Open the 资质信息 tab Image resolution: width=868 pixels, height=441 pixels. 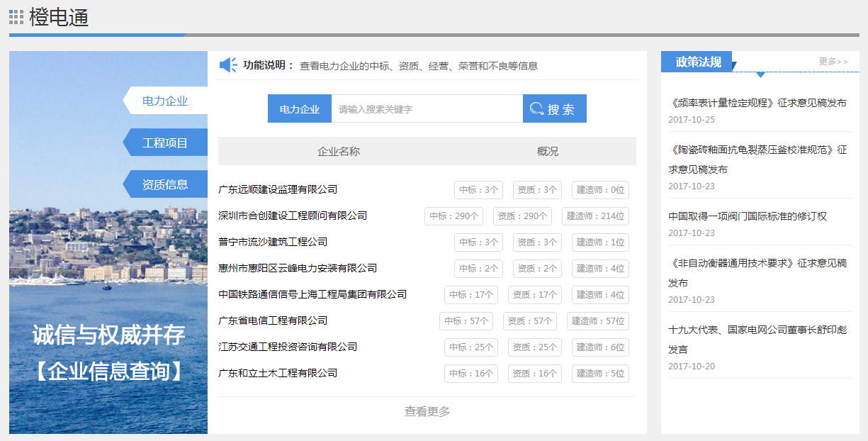click(165, 184)
